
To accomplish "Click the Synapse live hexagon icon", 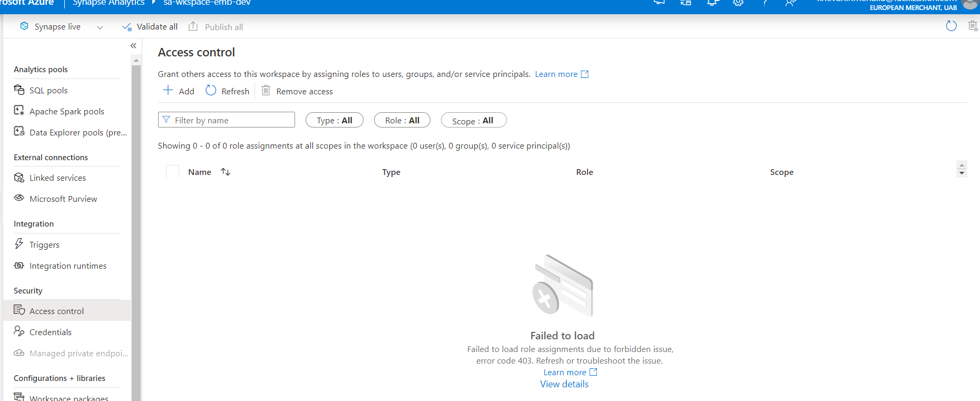I will click(x=24, y=26).
